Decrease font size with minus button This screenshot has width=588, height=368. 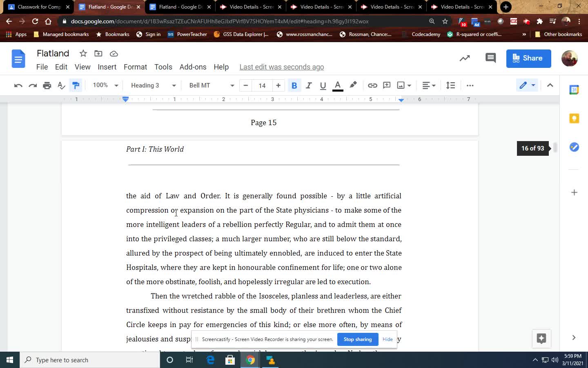click(x=245, y=85)
